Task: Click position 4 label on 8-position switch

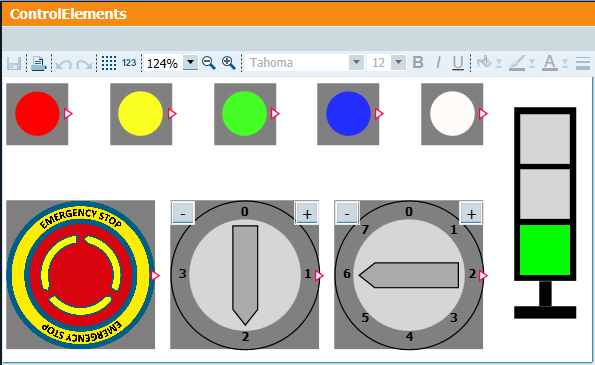Action: pyautogui.click(x=409, y=336)
